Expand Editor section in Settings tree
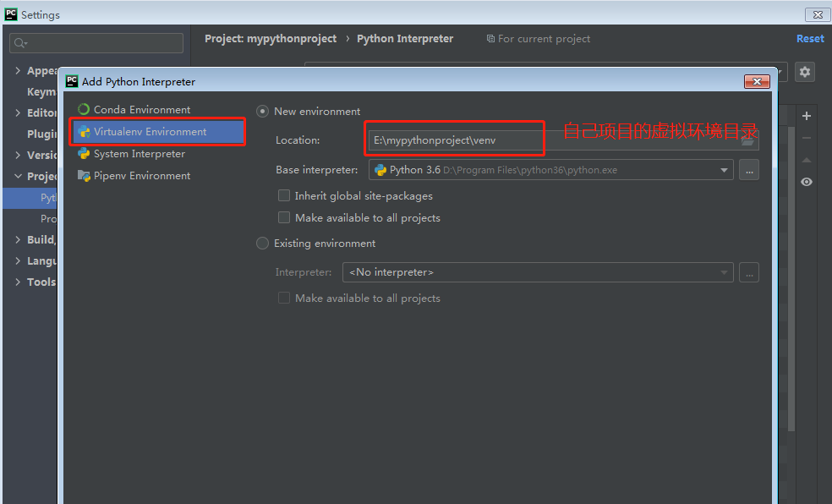Screen dimensions: 832x504 (18, 112)
